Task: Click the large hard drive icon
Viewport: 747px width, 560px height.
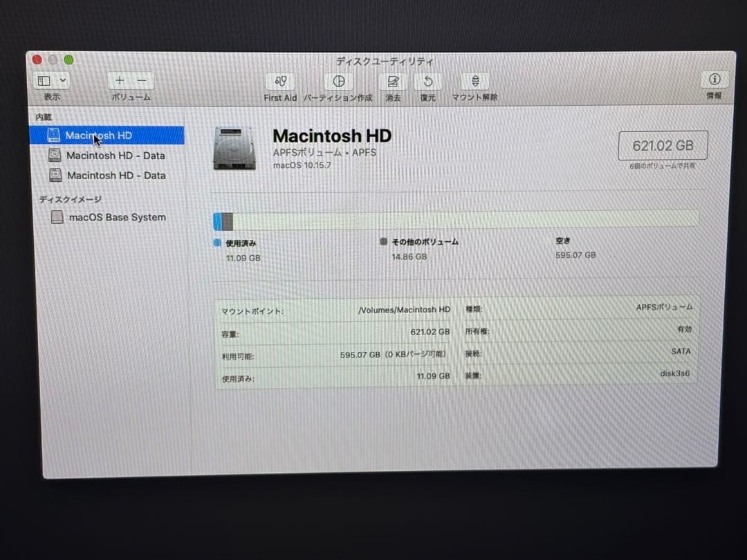Action: [x=234, y=149]
